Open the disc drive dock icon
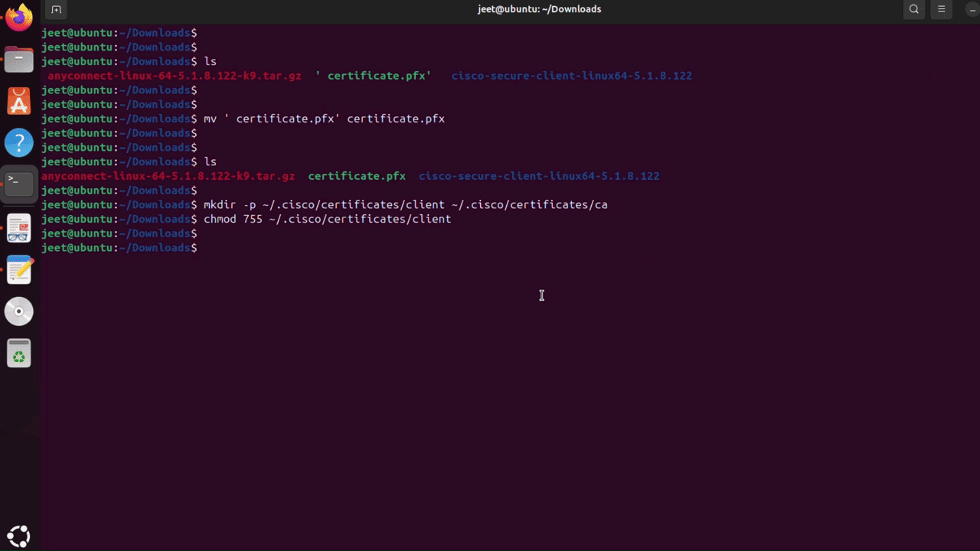The image size is (980, 551). click(19, 311)
